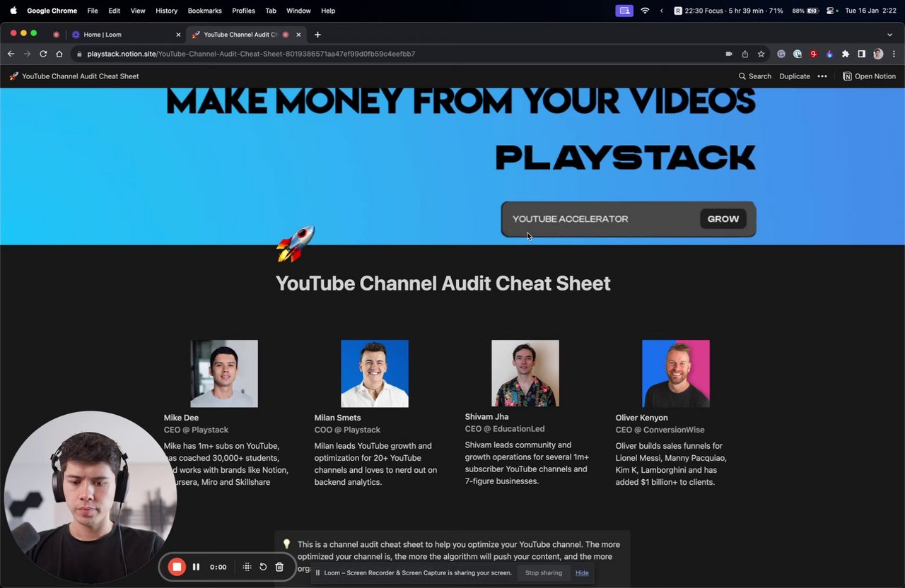Stop the Loom recording with the red button
The image size is (905, 588).
[x=177, y=567]
